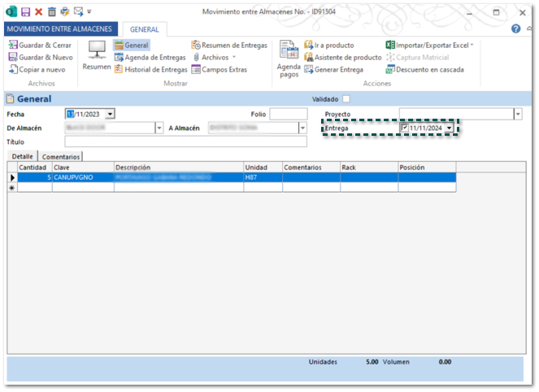
Task: Collapse the ribbon arrow under window controls
Action: [x=529, y=28]
